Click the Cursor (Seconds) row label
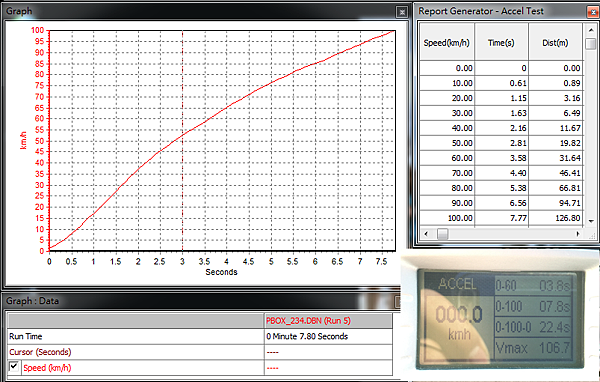 pyautogui.click(x=136, y=352)
